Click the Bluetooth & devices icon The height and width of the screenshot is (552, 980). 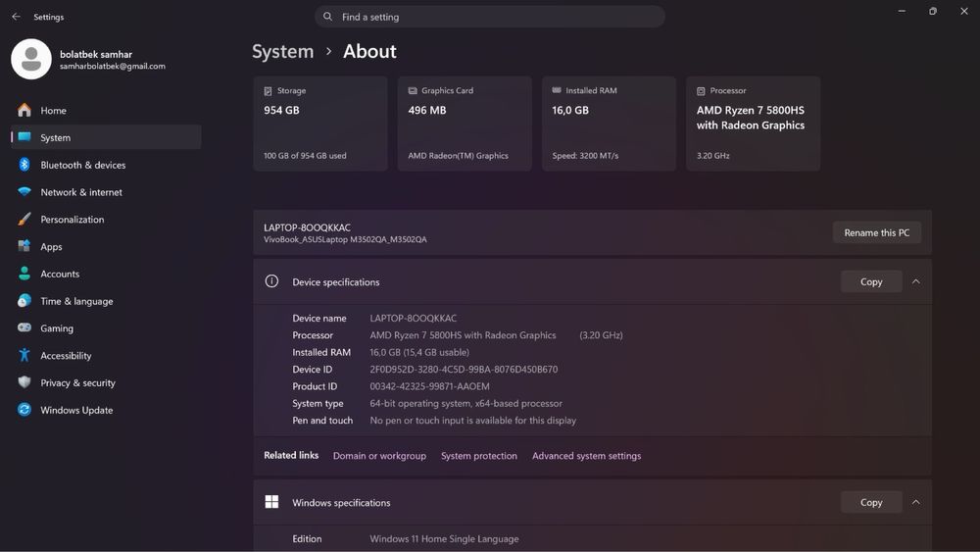coord(24,165)
